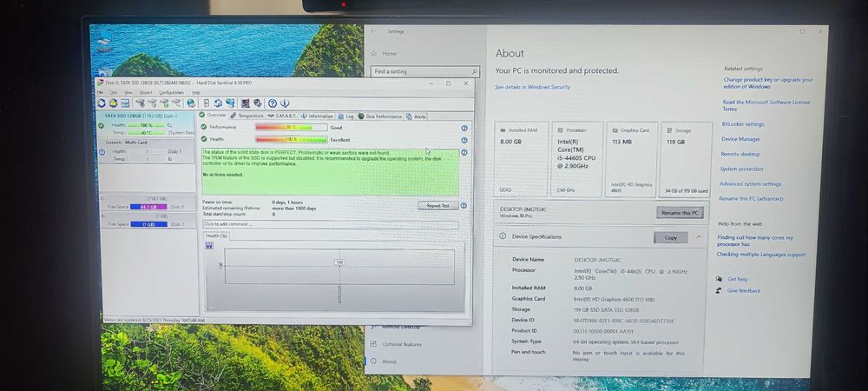Click the Rename this PC button

click(680, 213)
